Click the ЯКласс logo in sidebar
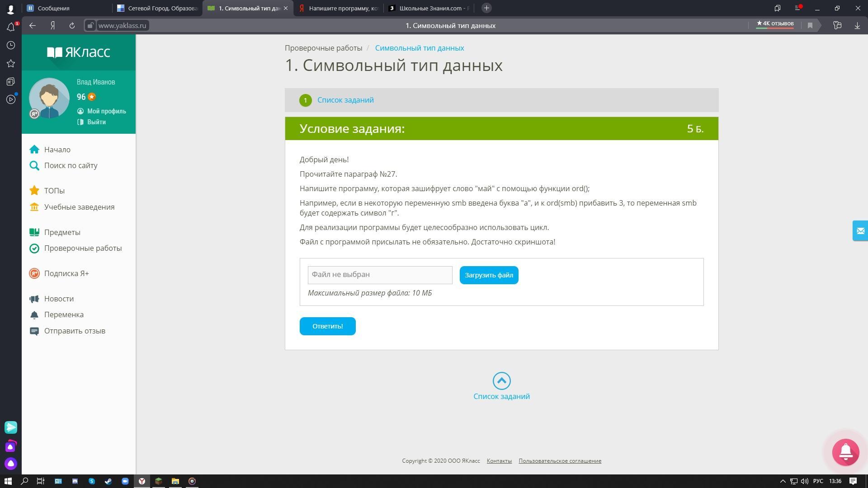The width and height of the screenshot is (868, 488). click(79, 52)
